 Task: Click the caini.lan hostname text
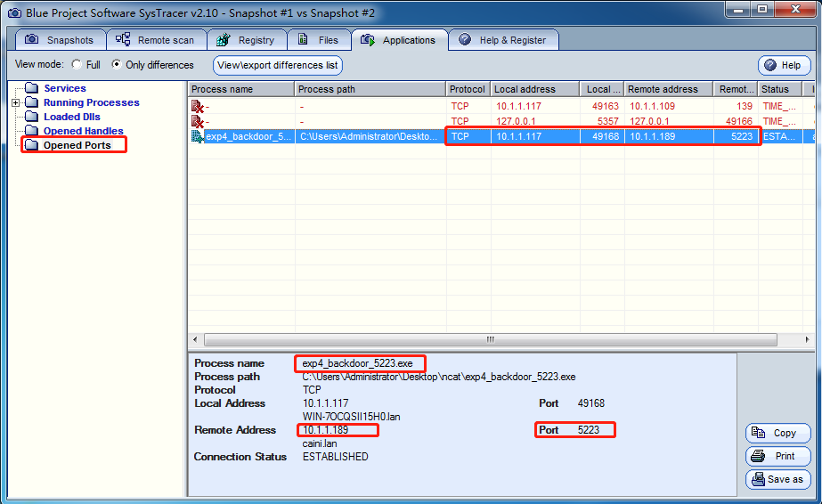click(x=320, y=443)
